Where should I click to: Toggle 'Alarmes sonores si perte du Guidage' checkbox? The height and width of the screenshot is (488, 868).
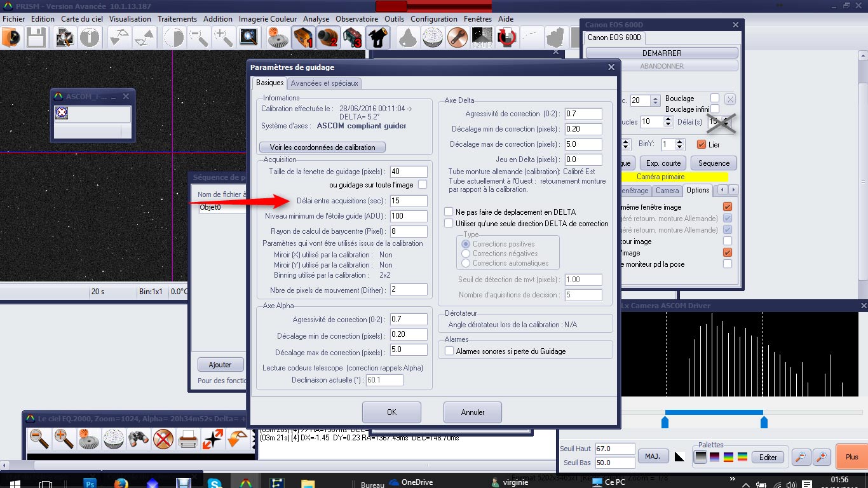(x=449, y=351)
